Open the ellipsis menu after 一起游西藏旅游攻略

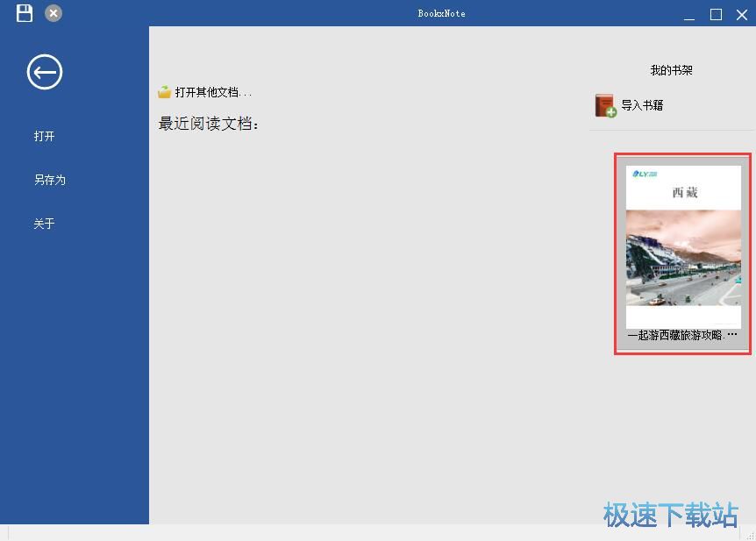pyautogui.click(x=733, y=334)
